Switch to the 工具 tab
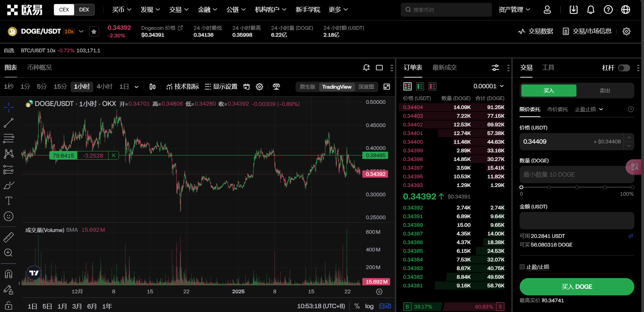 coord(548,68)
